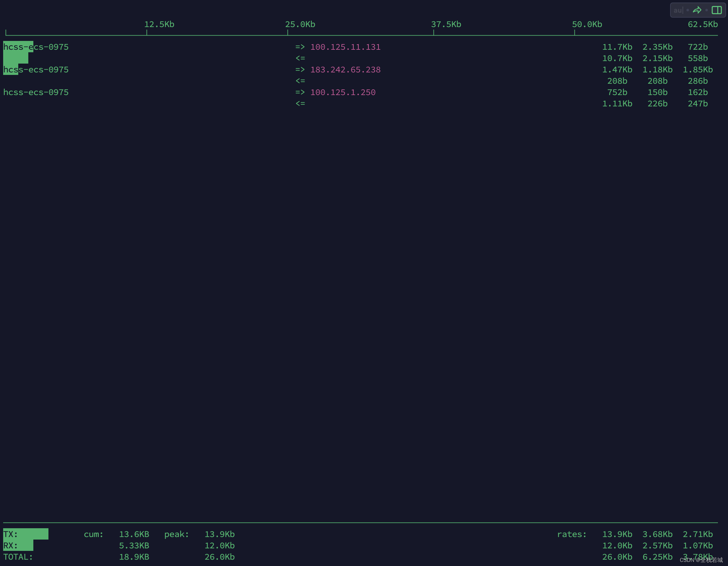Toggle the split pane layout icon
Screen dimensions: 728x566
(717, 10)
